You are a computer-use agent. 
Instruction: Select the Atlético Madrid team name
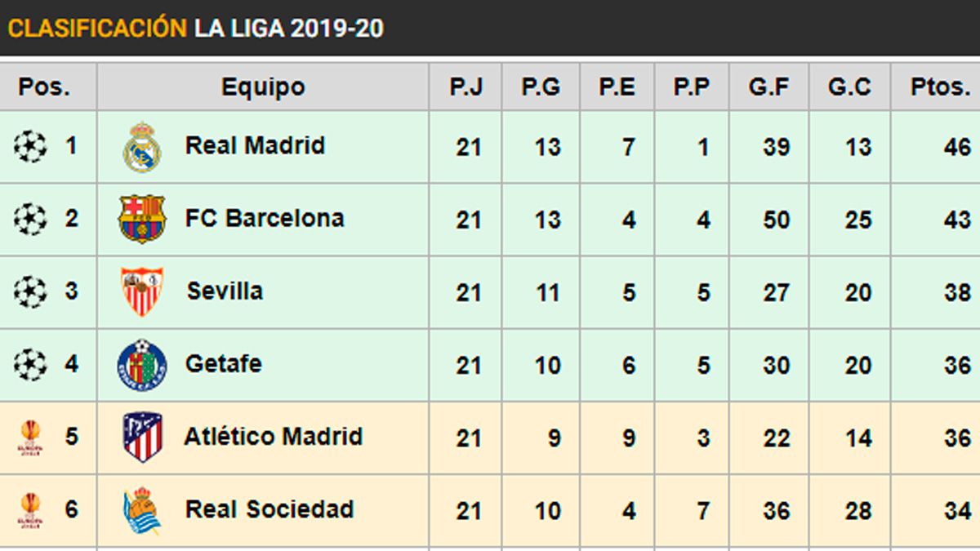coord(273,437)
